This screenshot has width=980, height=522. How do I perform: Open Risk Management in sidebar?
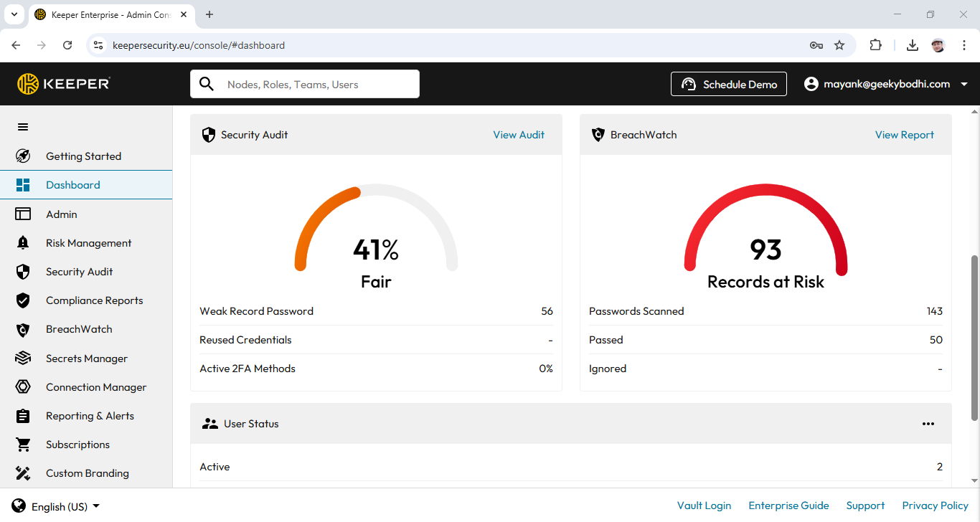tap(86, 242)
